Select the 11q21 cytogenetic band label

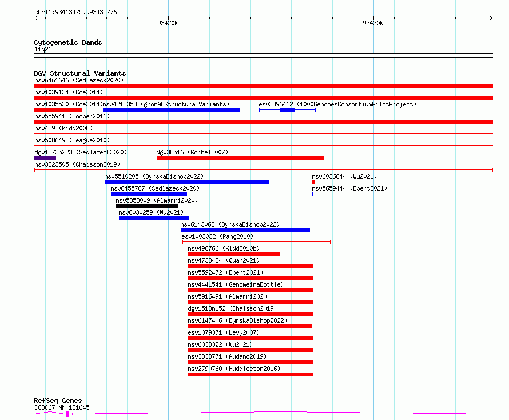43,49
